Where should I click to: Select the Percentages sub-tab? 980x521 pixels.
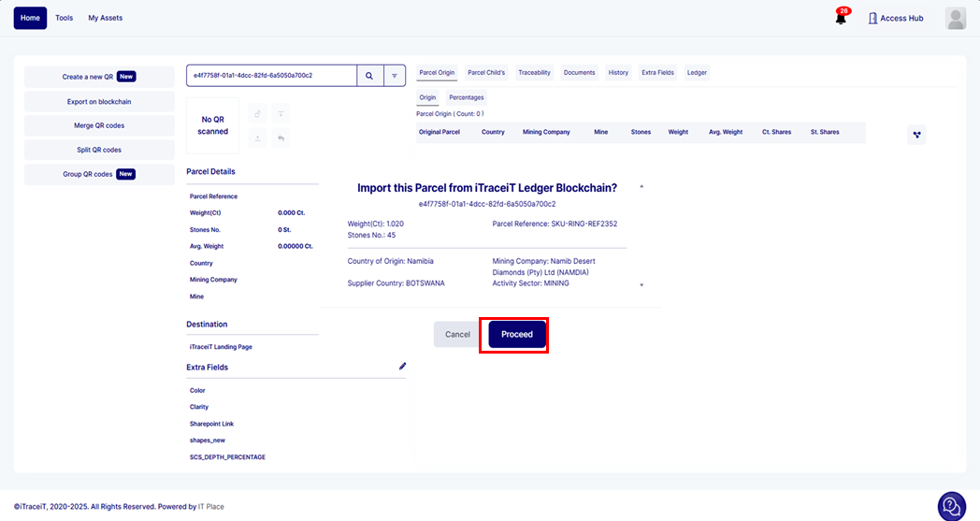point(467,97)
